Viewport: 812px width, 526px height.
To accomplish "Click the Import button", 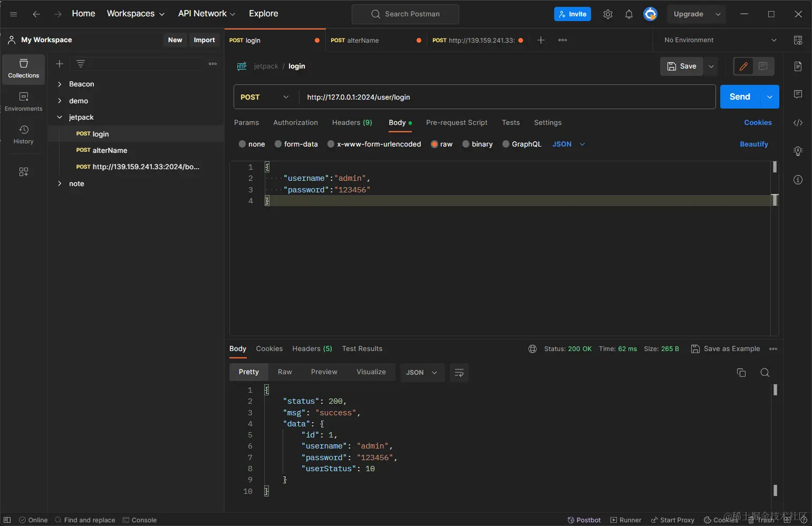I will point(204,40).
